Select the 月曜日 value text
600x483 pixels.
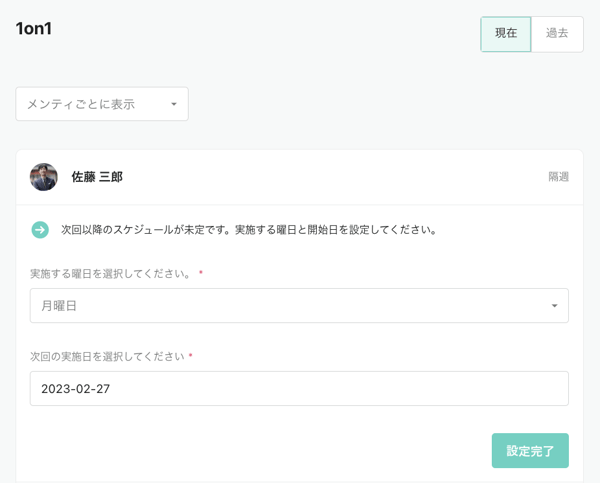click(x=59, y=306)
